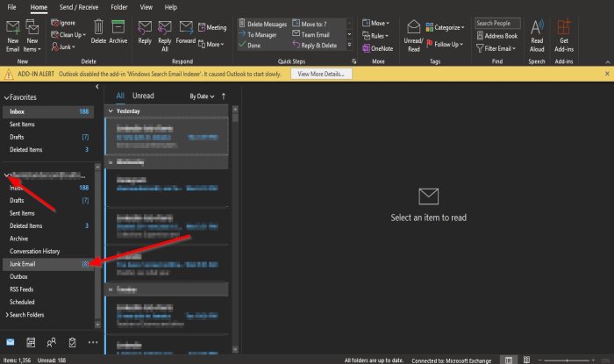Collapse the Yesterday message group

[111, 111]
